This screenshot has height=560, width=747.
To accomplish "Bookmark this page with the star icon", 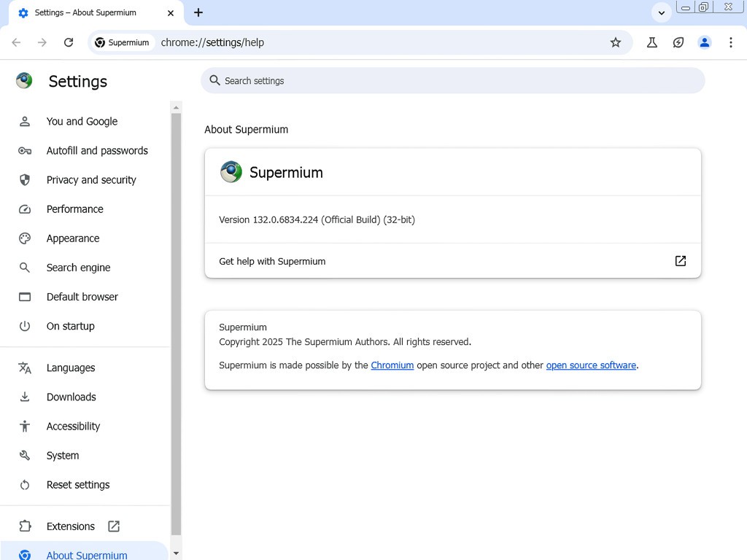I will pos(616,42).
